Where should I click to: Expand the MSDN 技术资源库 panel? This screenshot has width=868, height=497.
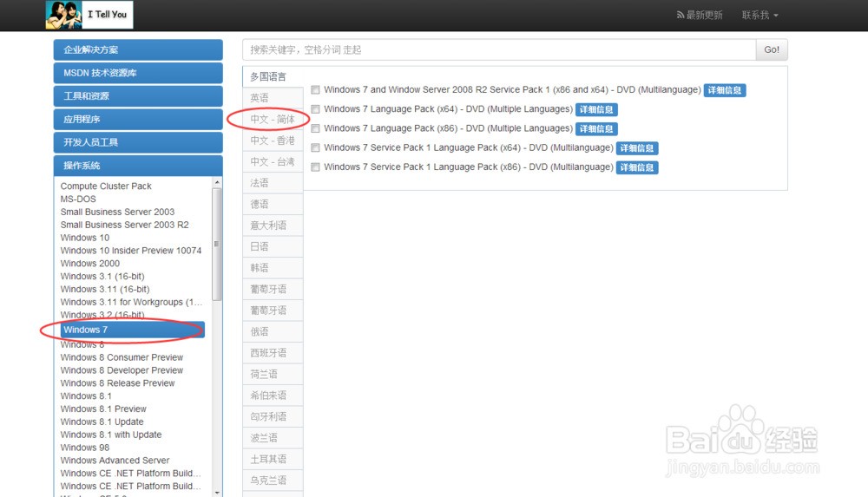click(x=138, y=73)
